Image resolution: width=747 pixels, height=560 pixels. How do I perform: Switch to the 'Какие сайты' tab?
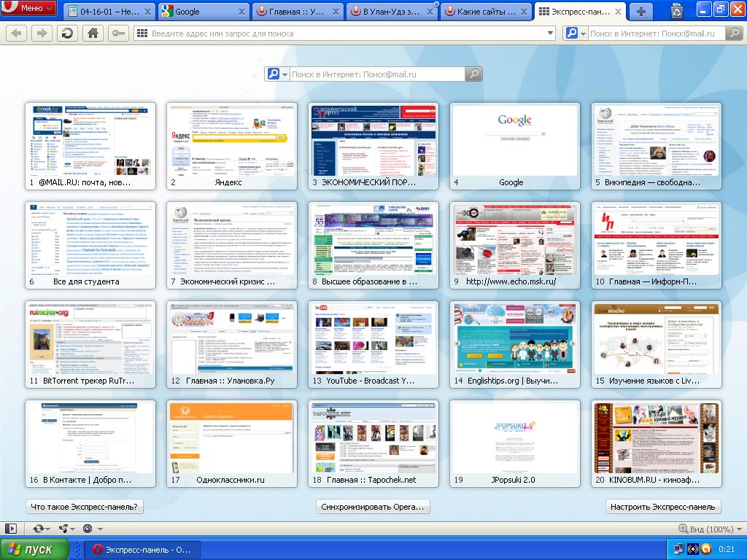[484, 12]
